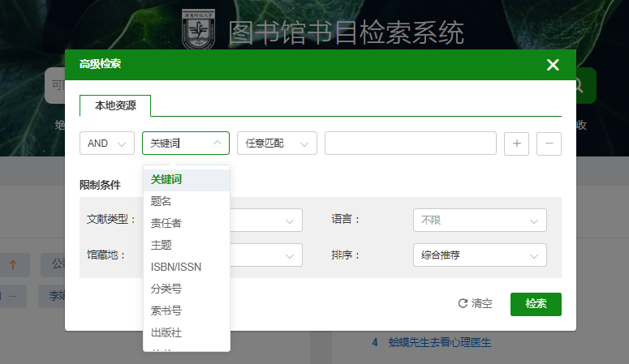The image size is (629, 364).
Task: Click the minus icon to remove condition
Action: coord(549,143)
